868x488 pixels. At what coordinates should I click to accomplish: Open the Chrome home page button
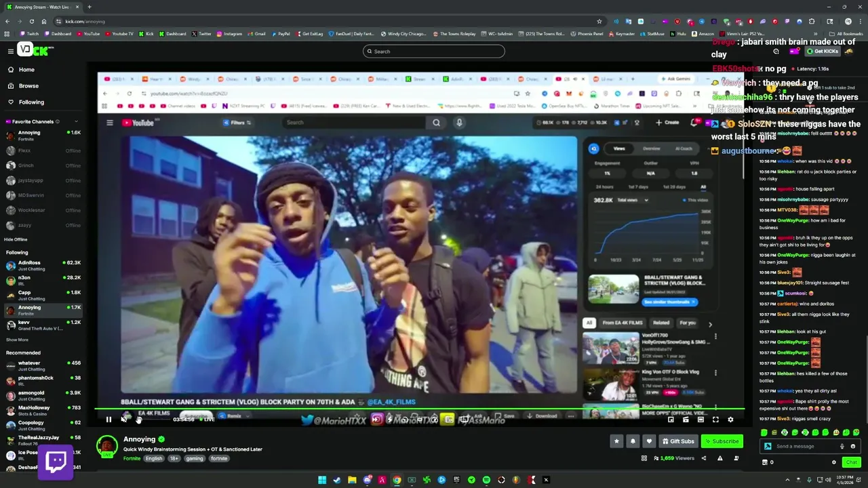[44, 21]
